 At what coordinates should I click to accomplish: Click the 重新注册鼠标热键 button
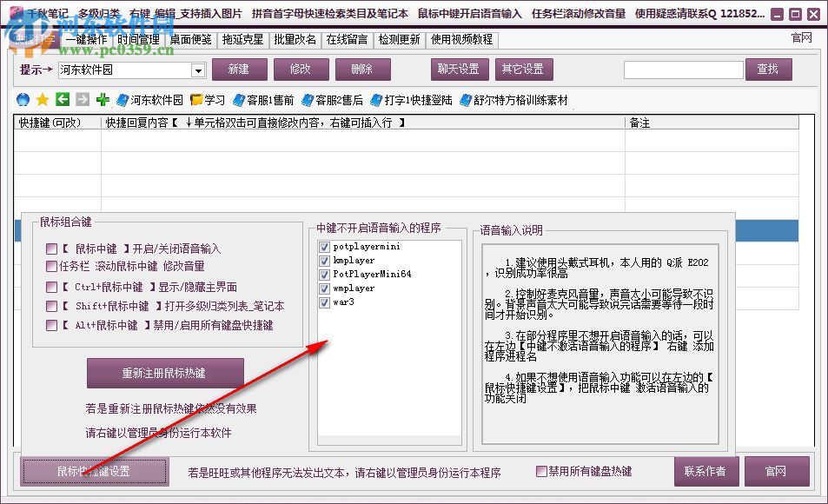click(x=165, y=372)
